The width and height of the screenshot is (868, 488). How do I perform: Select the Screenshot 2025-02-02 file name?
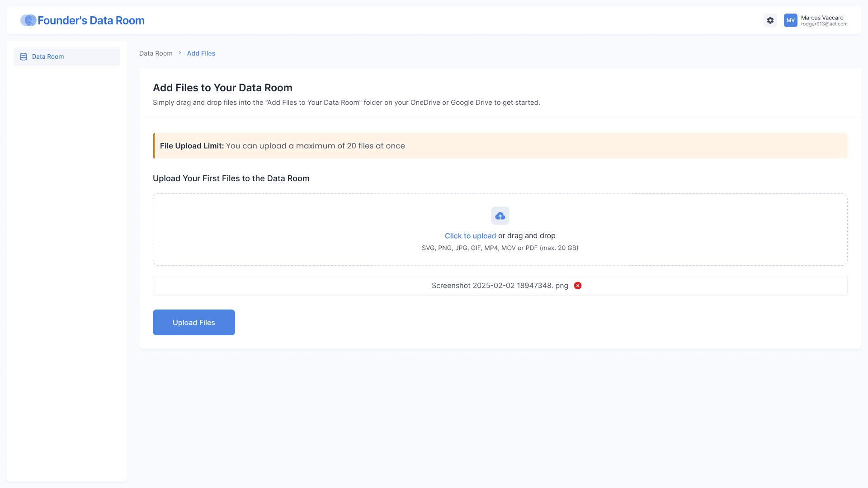pyautogui.click(x=500, y=286)
